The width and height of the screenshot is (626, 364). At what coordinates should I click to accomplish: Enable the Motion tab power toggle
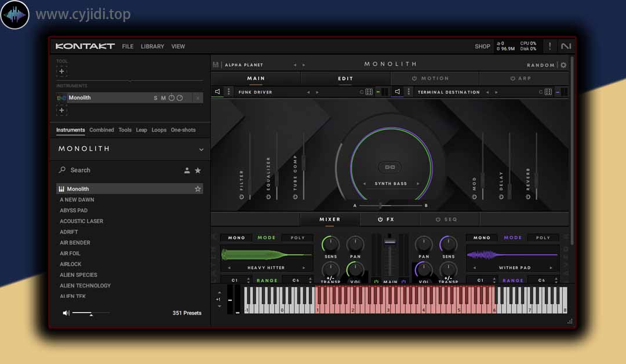coord(414,79)
